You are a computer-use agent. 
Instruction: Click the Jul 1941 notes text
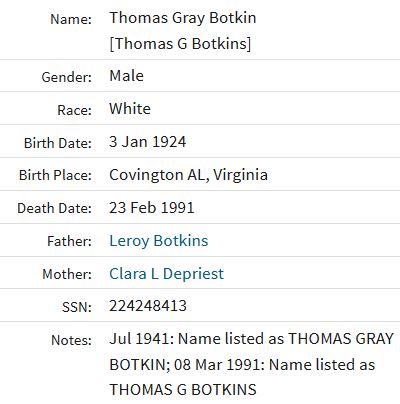252,364
